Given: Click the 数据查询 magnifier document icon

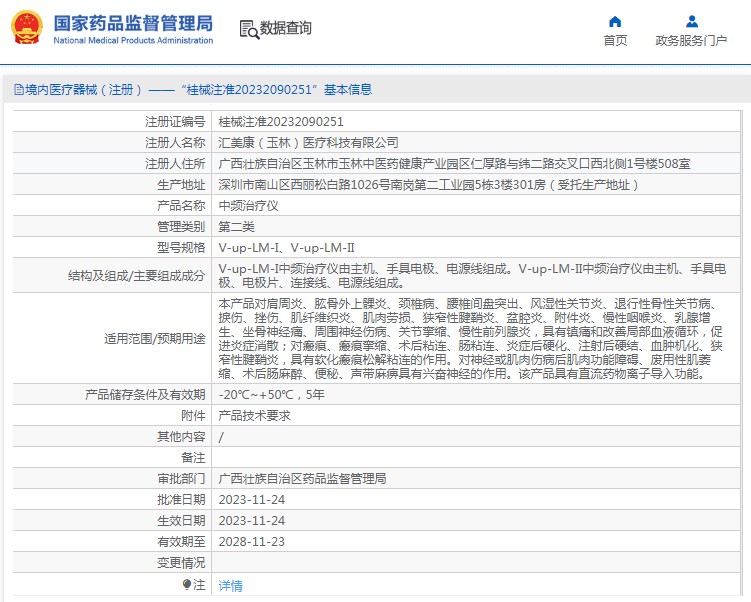Looking at the screenshot, I should coord(248,29).
